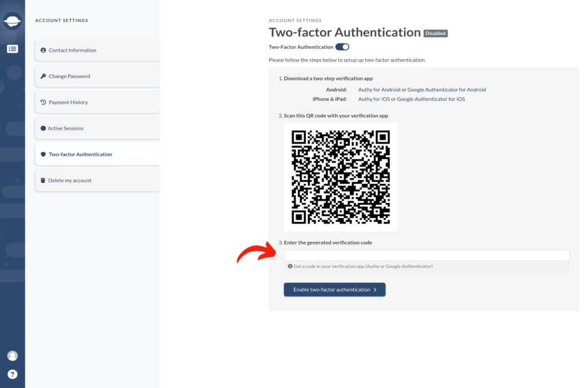This screenshot has width=588, height=388.
Task: Focus the generated verification code field
Action: (427, 255)
